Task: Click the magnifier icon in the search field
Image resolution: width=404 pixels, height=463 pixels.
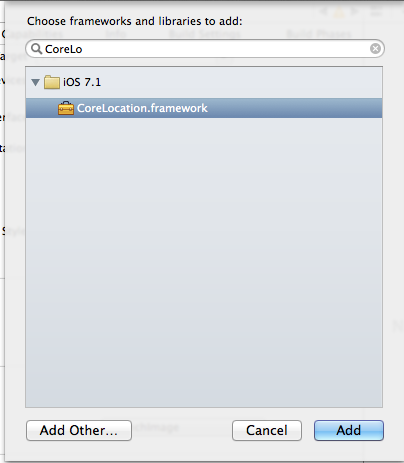Action: (36, 49)
